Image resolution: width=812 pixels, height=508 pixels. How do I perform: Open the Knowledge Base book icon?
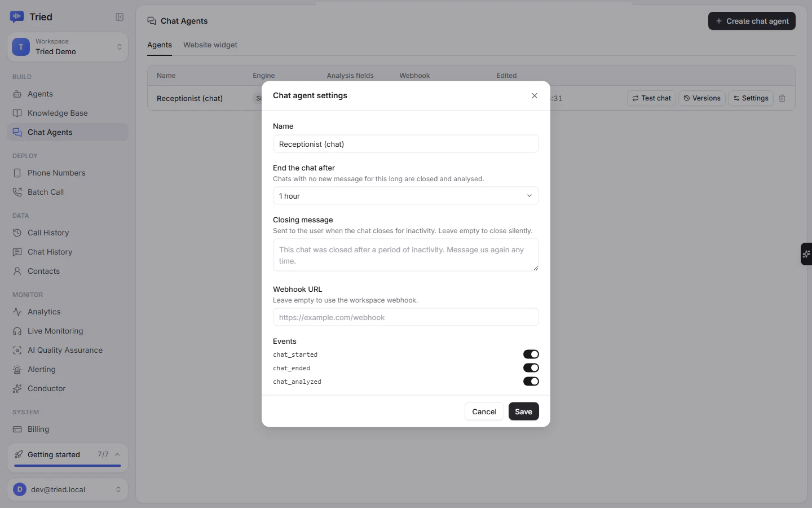click(17, 113)
